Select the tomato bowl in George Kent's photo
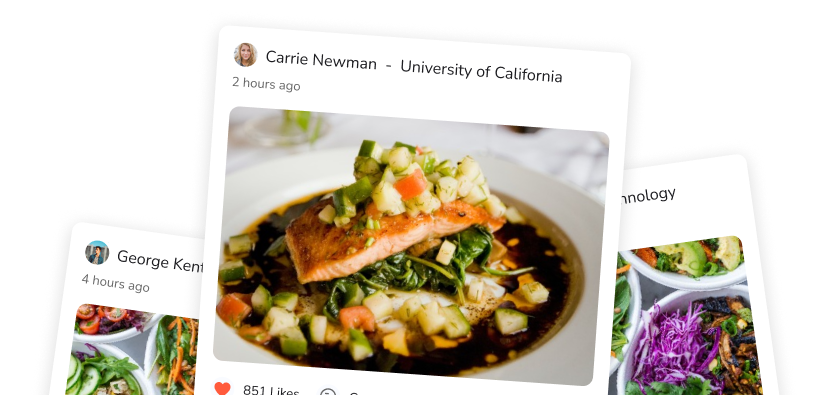819x395 pixels. tap(112, 320)
